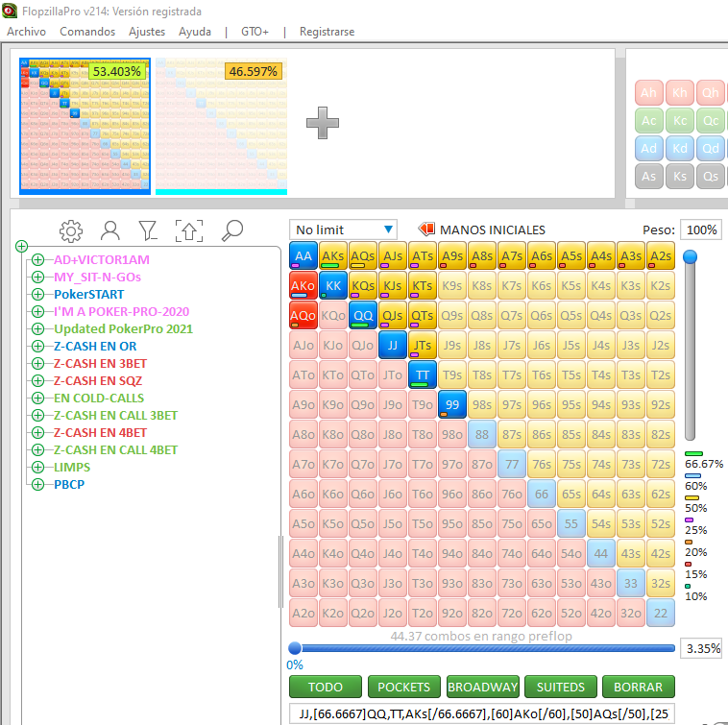Viewport: 728px width, 725px height.
Task: Click the red tag icon beside MANOS INICIALES
Action: 426,230
